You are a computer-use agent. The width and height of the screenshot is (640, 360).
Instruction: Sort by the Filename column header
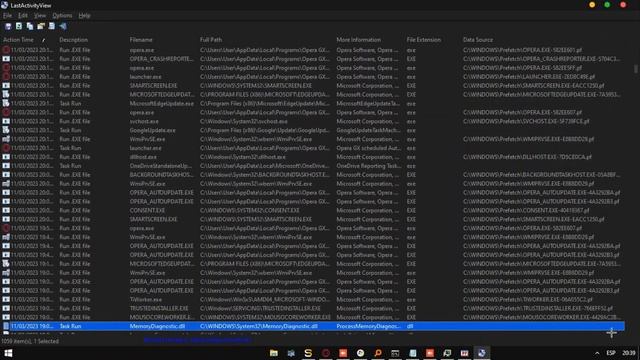tap(141, 40)
